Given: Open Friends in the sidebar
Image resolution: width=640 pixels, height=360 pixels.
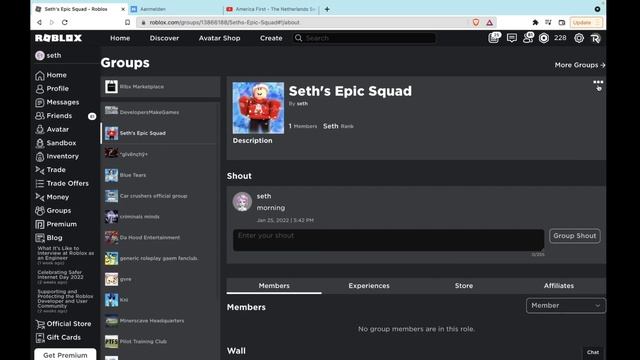Looking at the screenshot, I should click(x=53, y=116).
